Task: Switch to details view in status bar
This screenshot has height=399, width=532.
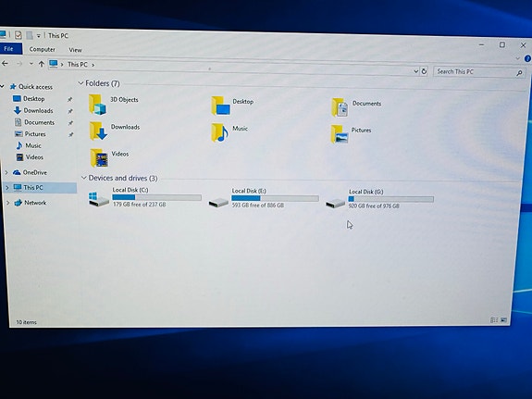Action: 494,320
